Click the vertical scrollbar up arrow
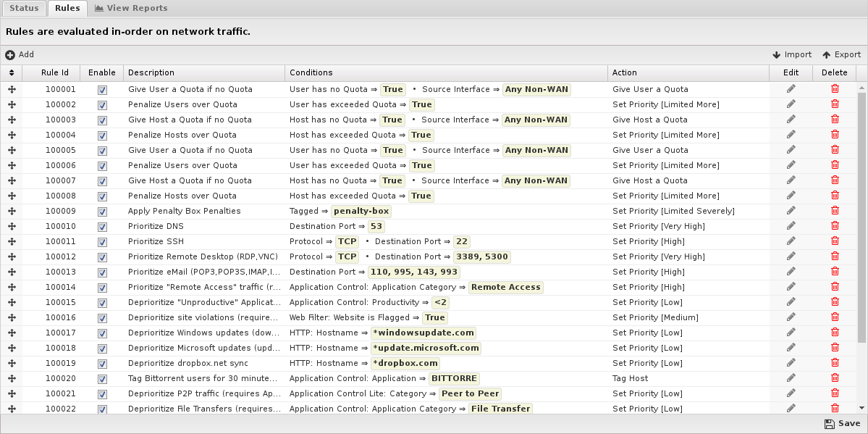Image resolution: width=868 pixels, height=434 pixels. point(862,88)
